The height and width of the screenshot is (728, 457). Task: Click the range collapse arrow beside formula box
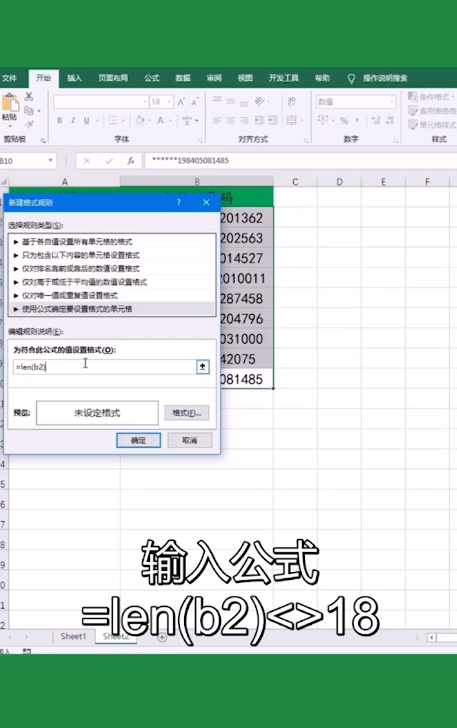pos(202,367)
